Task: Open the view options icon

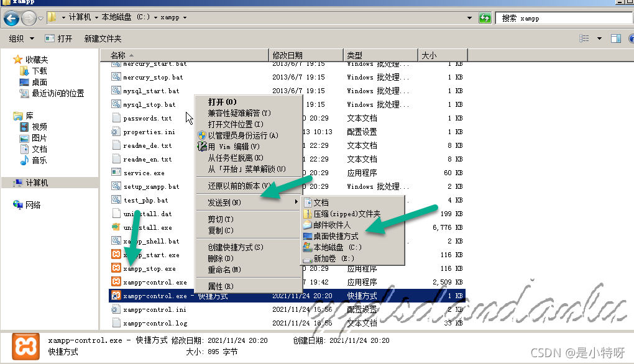Action: pos(584,39)
